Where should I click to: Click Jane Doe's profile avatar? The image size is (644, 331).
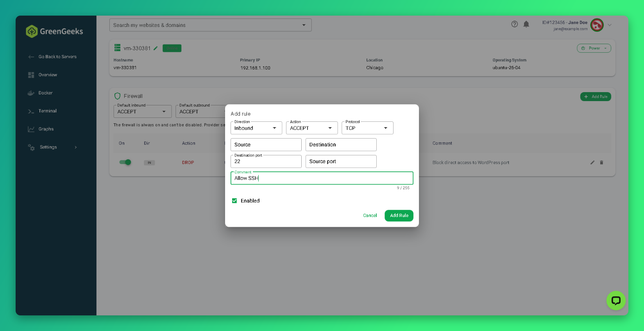(x=597, y=25)
